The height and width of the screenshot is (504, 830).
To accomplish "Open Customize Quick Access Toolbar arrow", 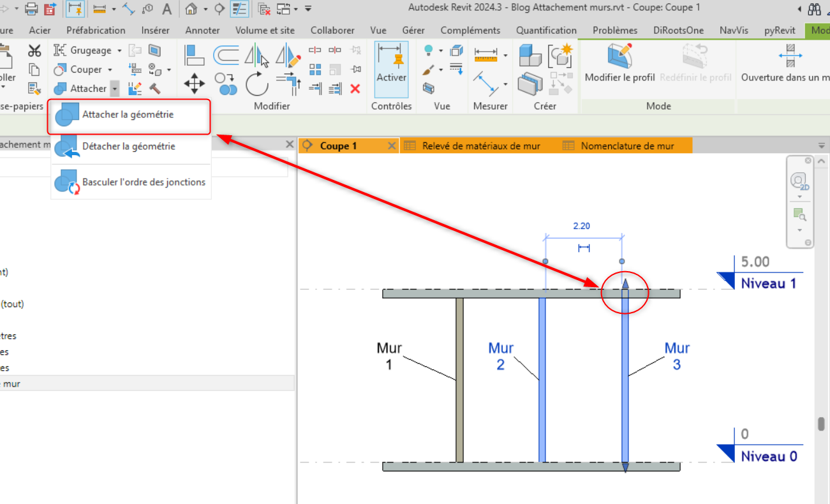I will (x=308, y=9).
